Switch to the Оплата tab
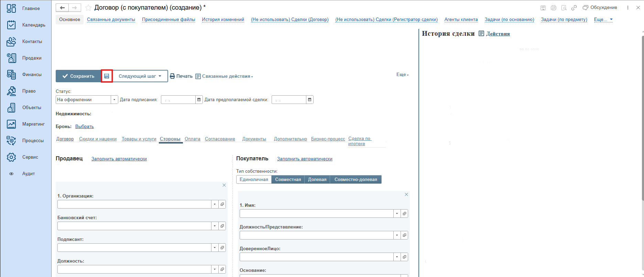 tap(192, 139)
